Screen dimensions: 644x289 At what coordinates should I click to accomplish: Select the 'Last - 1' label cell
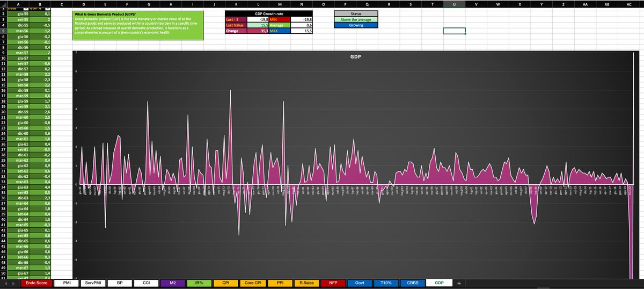coord(236,19)
